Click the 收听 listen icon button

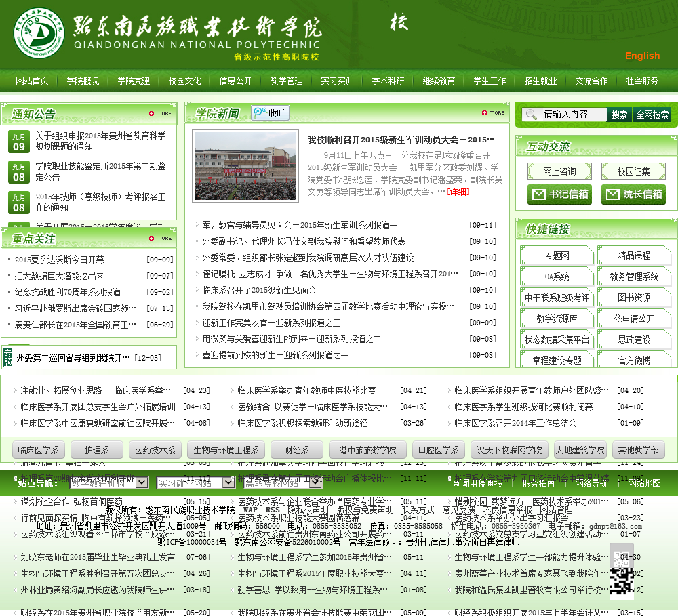271,112
